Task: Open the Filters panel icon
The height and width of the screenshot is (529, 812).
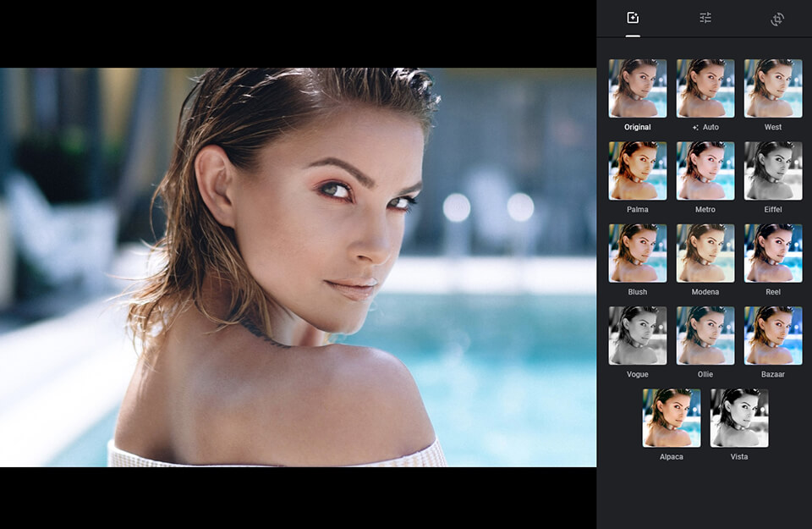Action: 634,16
